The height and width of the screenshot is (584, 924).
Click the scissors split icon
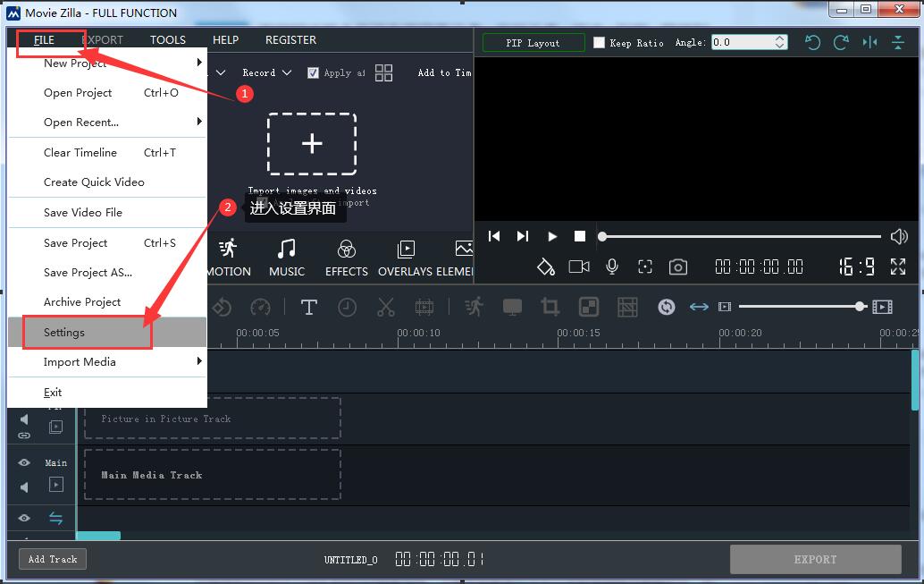[x=385, y=308]
